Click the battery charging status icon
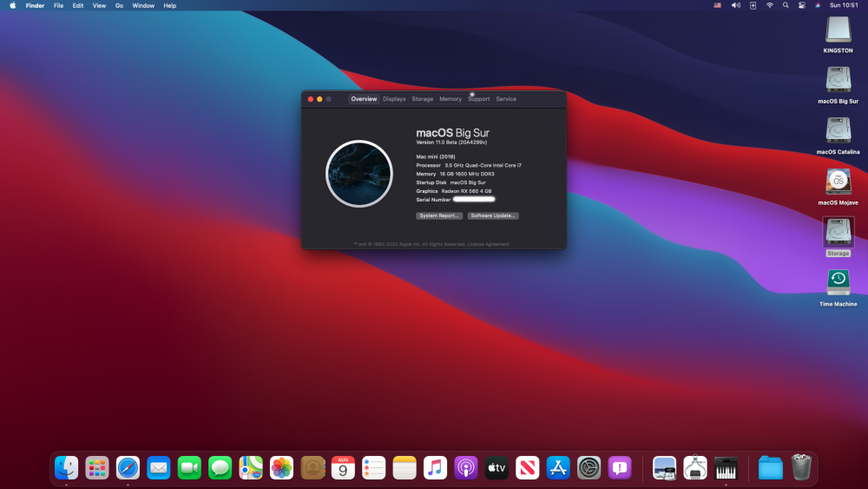The height and width of the screenshot is (489, 868). coord(753,5)
